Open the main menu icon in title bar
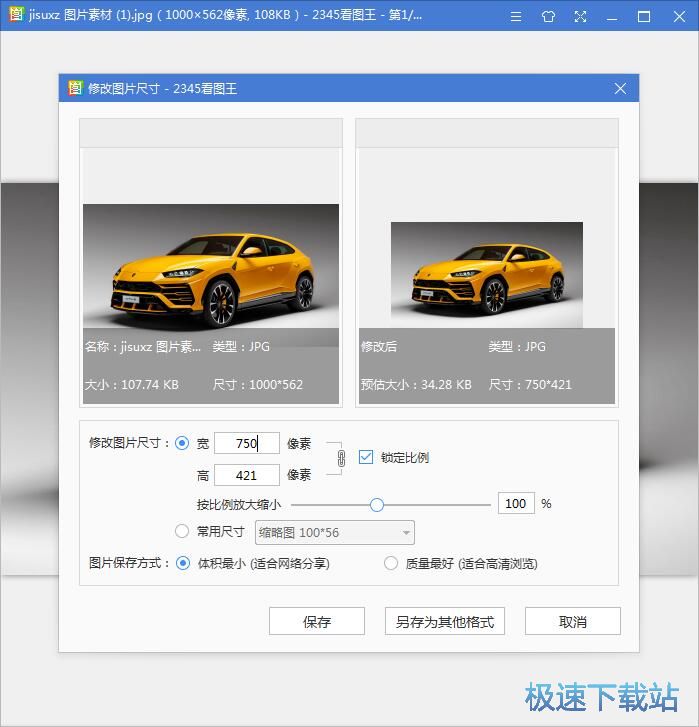This screenshot has width=699, height=727. pyautogui.click(x=515, y=17)
